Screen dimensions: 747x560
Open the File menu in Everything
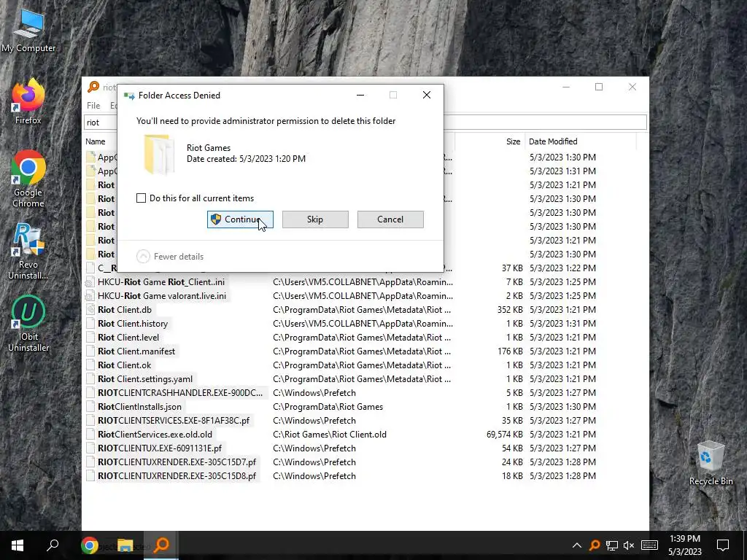(93, 106)
